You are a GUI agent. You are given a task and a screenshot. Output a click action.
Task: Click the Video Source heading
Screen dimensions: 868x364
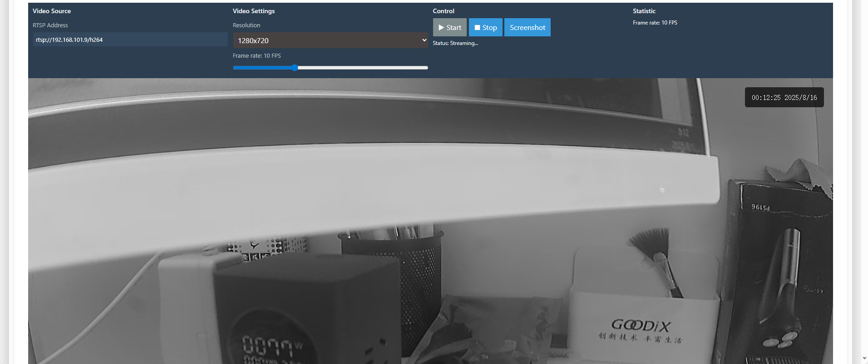(52, 11)
